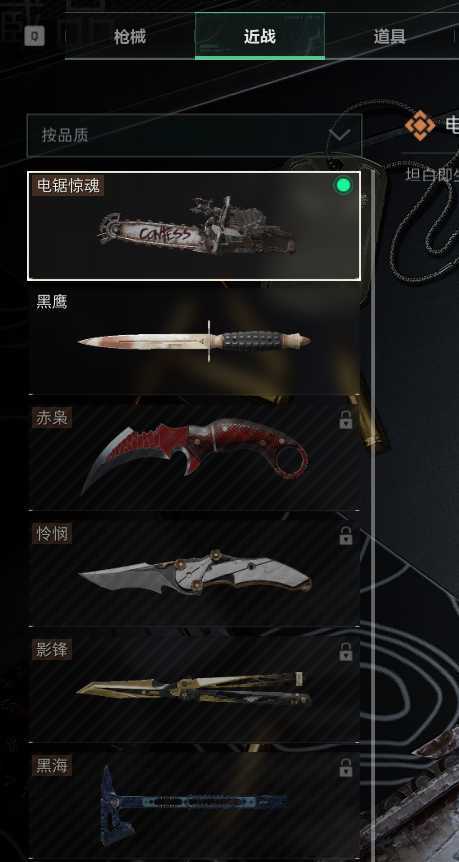Screen dimensions: 459x862
Task: Select the 赤枭 karambit skin
Action: pos(194,456)
